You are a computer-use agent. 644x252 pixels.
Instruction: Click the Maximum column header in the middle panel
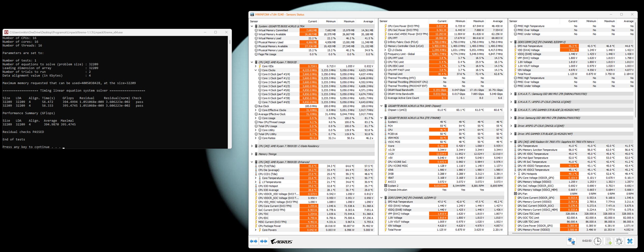pos(476,21)
